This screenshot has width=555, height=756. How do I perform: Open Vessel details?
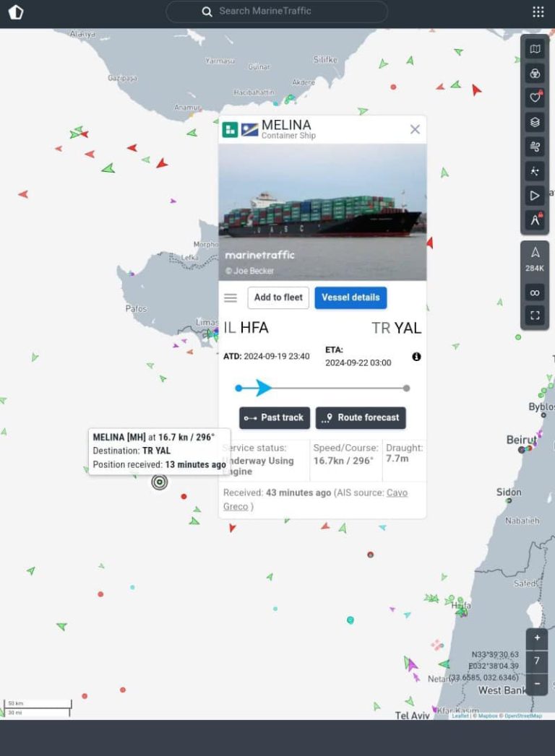point(351,297)
